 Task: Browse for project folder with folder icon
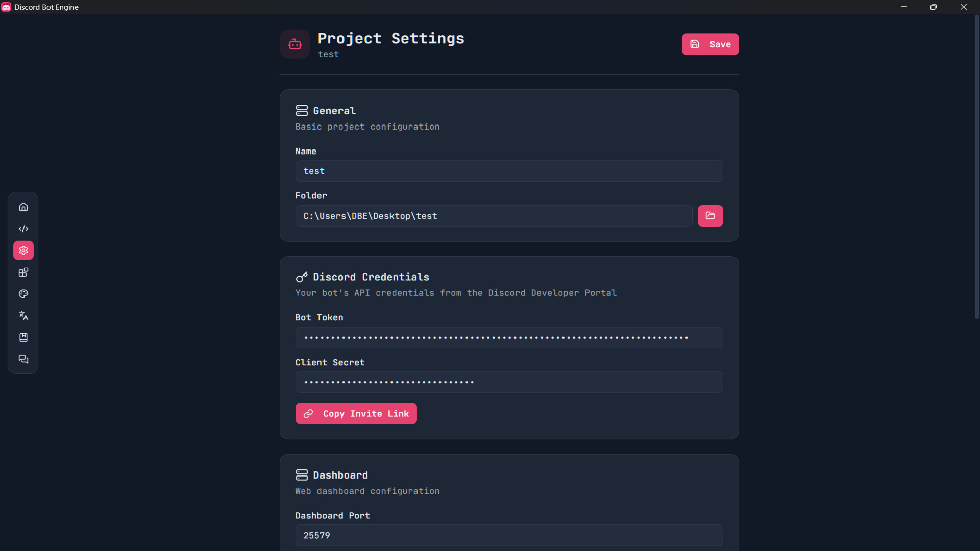click(710, 216)
